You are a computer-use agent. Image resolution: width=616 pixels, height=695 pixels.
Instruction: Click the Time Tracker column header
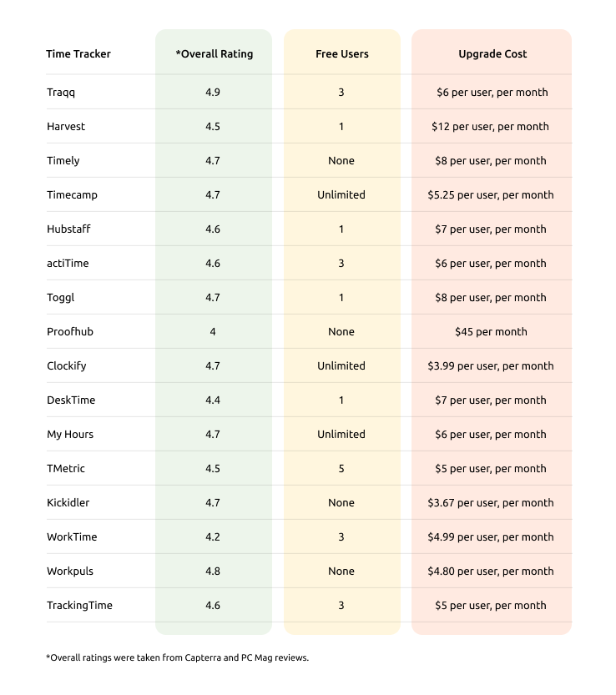coord(78,53)
